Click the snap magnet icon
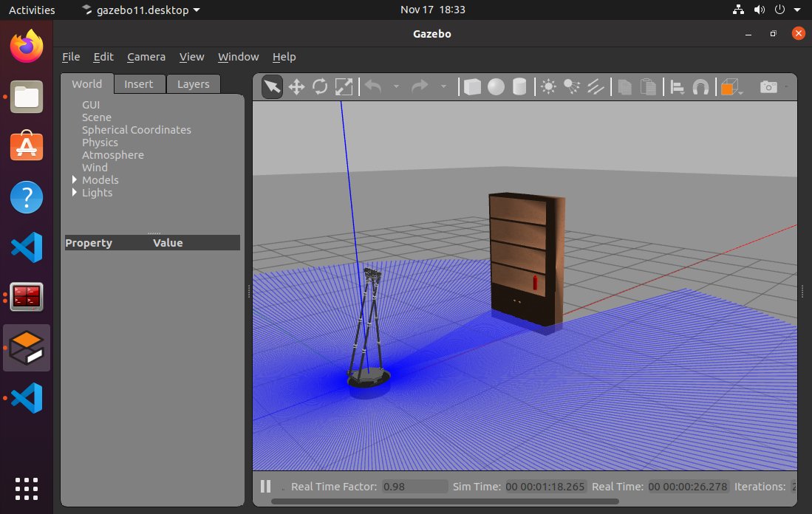This screenshot has width=812, height=514. [x=700, y=87]
